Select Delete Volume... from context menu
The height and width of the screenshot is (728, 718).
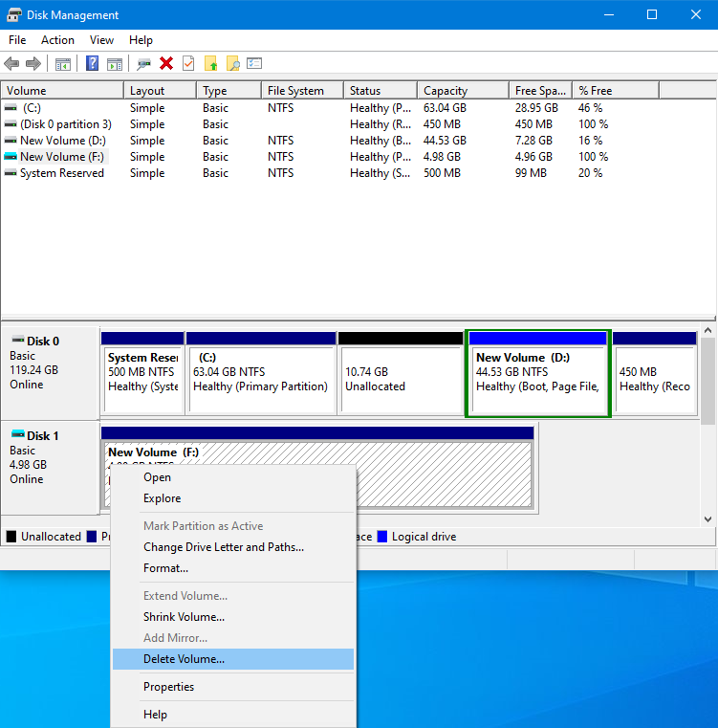point(184,659)
